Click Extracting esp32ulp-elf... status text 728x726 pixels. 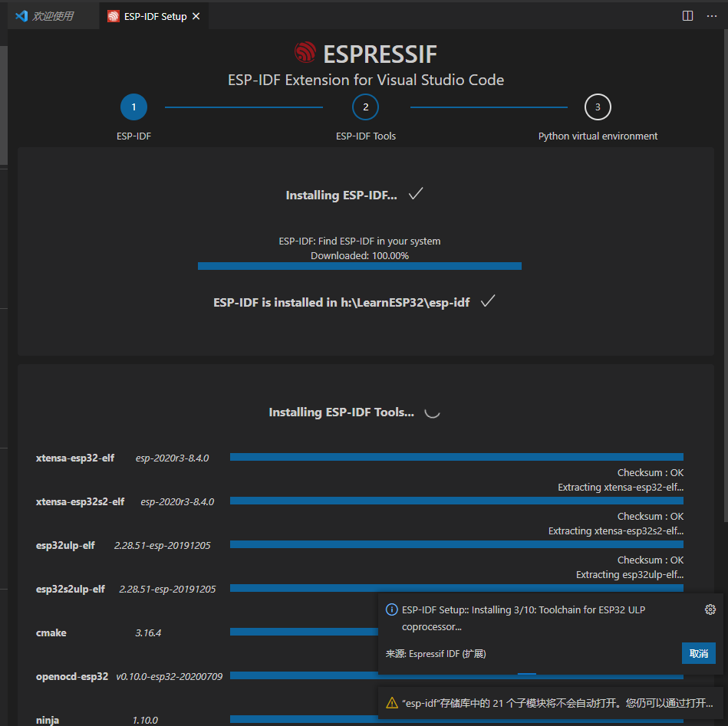tap(630, 574)
